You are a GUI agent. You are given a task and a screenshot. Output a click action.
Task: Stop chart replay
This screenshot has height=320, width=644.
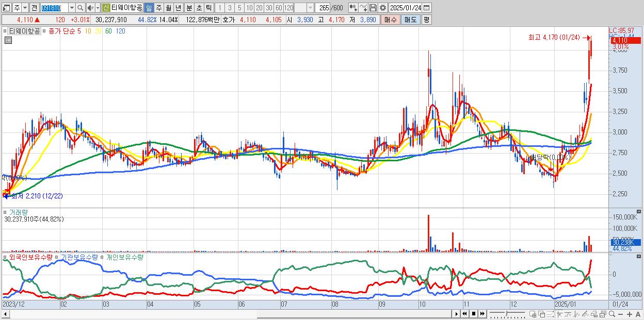[x=474, y=314]
